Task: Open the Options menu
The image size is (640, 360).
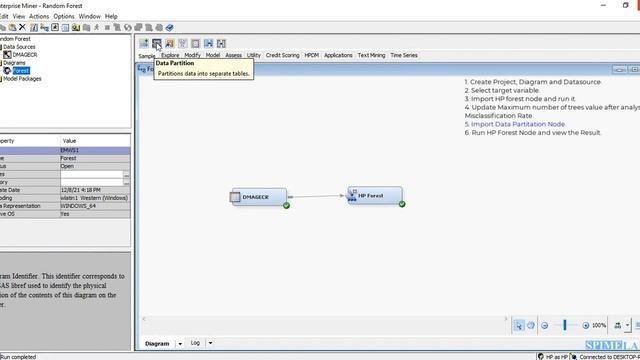Action: click(x=64, y=16)
